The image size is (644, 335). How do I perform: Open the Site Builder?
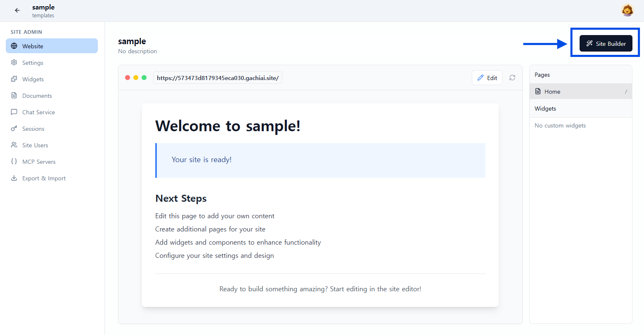pos(606,43)
